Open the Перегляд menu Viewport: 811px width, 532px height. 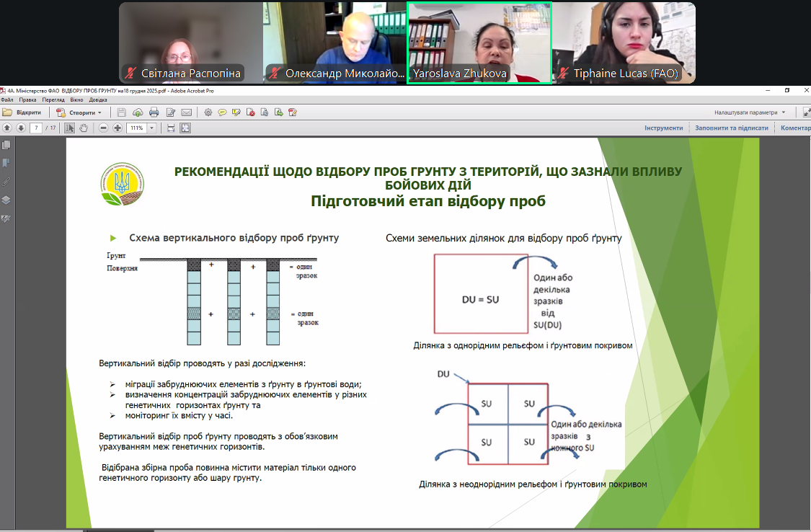click(53, 99)
